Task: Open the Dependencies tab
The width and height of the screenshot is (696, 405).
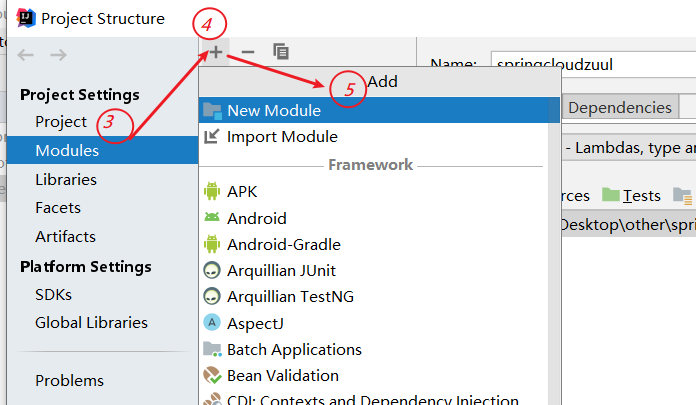Action: [x=620, y=107]
